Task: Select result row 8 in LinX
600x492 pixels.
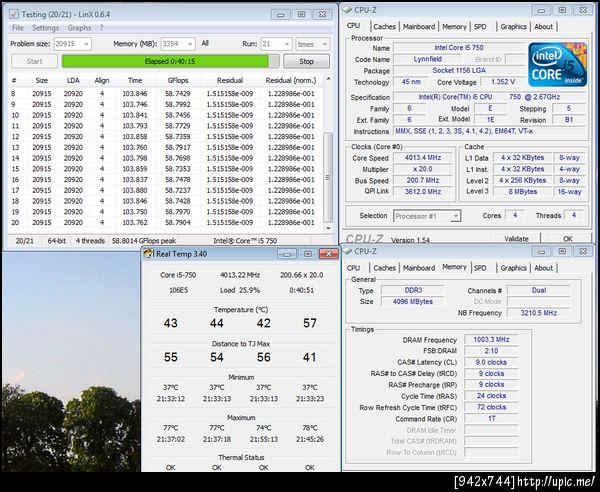Action: click(165, 94)
